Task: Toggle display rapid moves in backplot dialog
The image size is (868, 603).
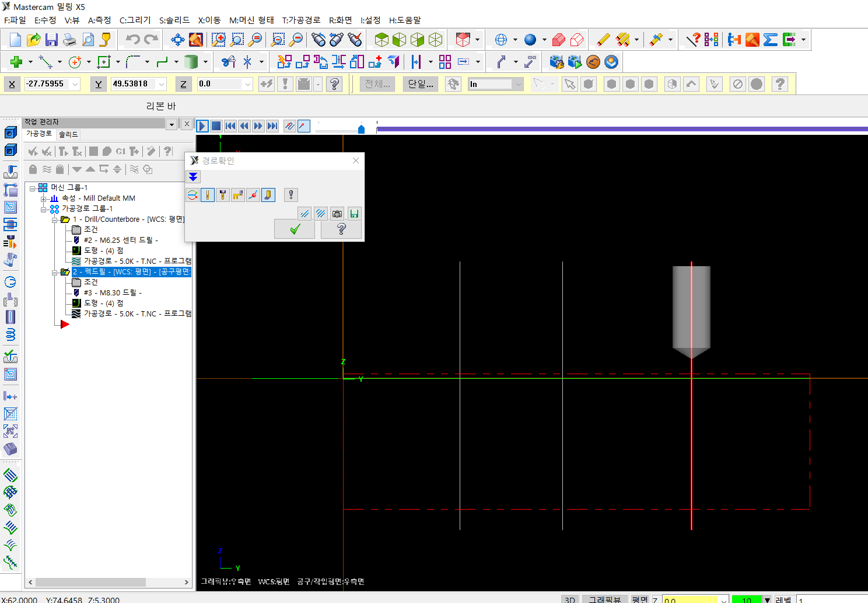Action: point(238,195)
